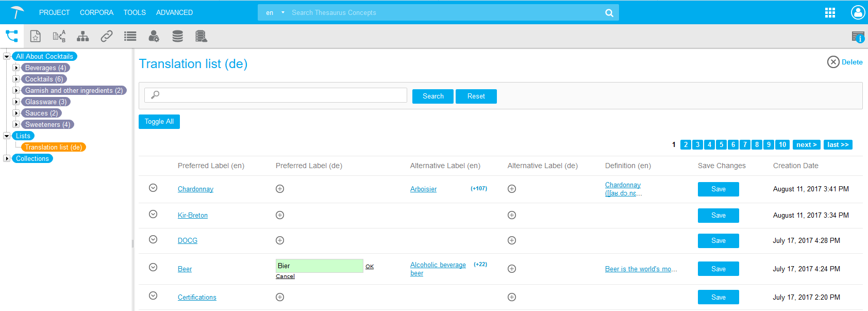Open the CORPORA menu
Image resolution: width=868 pixels, height=311 pixels.
point(96,12)
